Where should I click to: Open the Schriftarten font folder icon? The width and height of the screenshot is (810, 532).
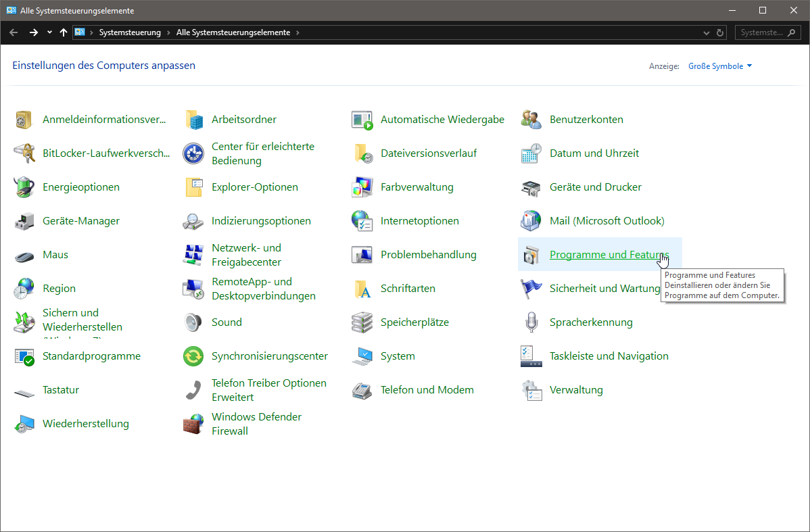coord(362,289)
